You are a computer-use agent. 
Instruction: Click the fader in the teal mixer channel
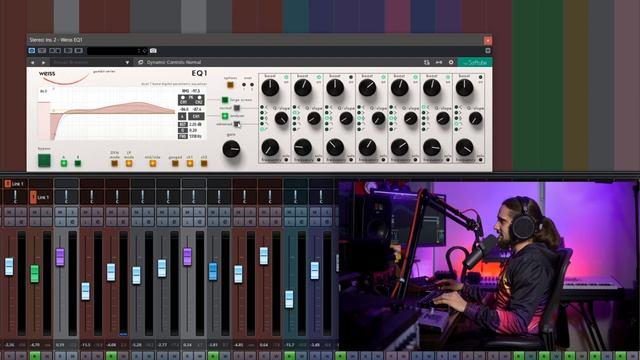(289, 299)
